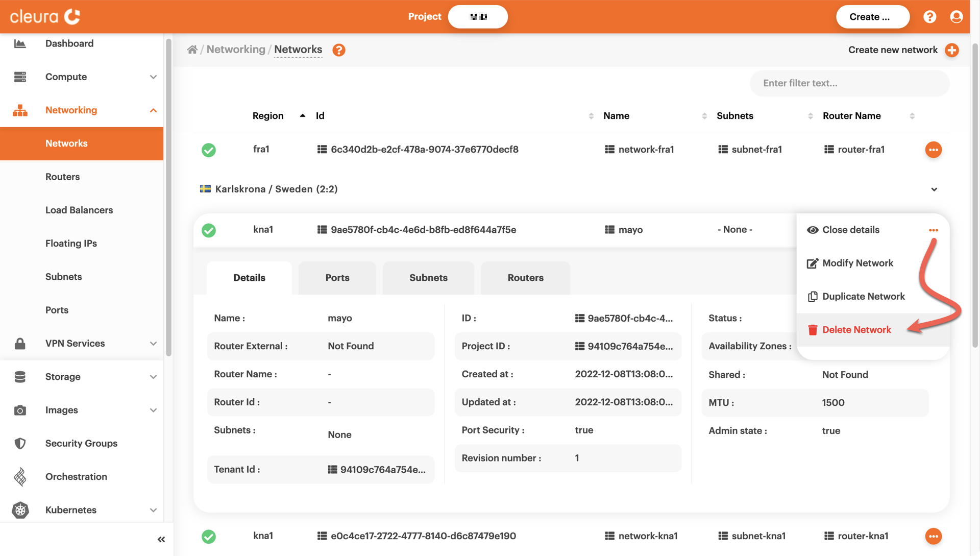Image resolution: width=980 pixels, height=556 pixels.
Task: Click the plus icon to create new network
Action: point(952,50)
